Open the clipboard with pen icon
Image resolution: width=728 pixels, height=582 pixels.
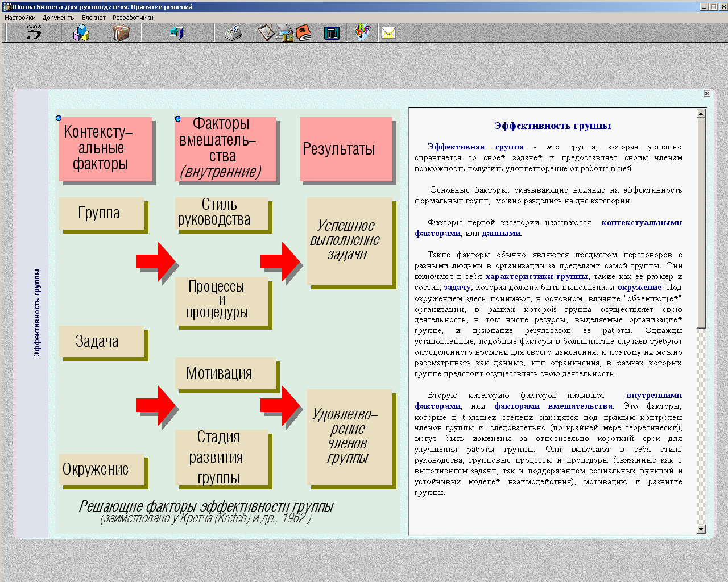click(x=266, y=33)
